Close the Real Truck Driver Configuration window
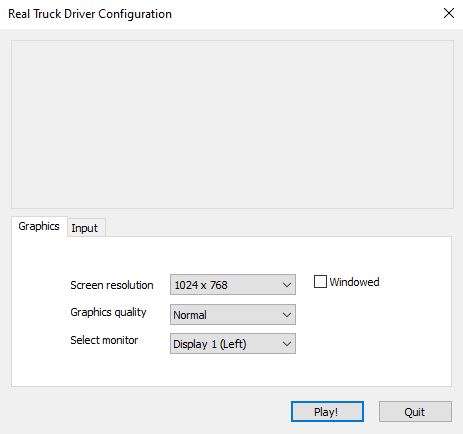Viewport: 463px width, 434px height. 449,13
